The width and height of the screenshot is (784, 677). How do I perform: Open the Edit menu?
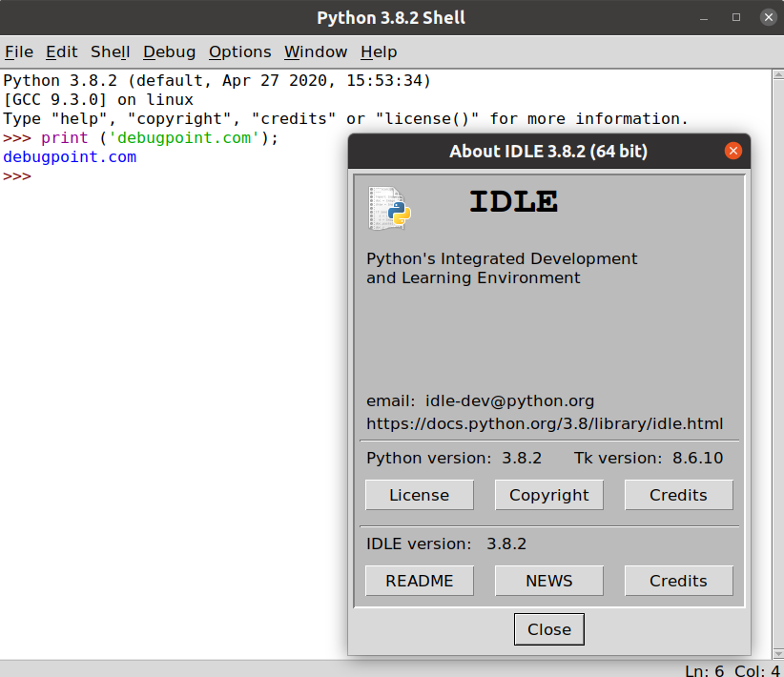(61, 51)
